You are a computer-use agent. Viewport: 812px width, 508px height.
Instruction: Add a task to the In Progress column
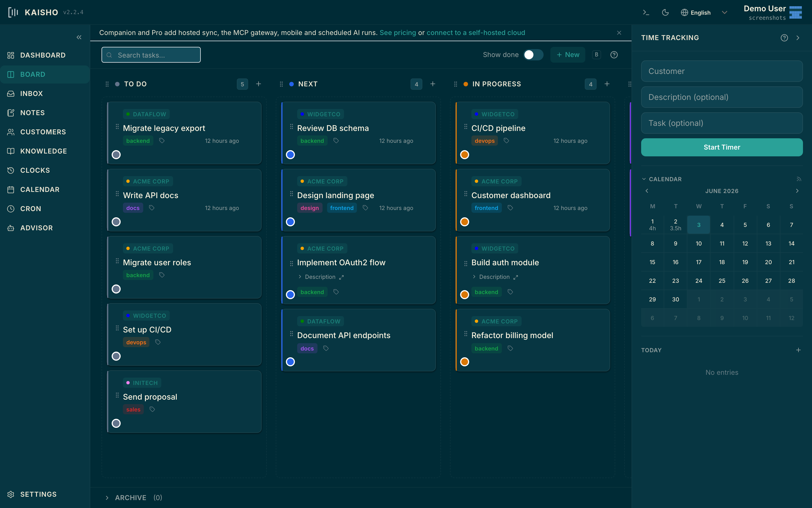click(x=607, y=84)
